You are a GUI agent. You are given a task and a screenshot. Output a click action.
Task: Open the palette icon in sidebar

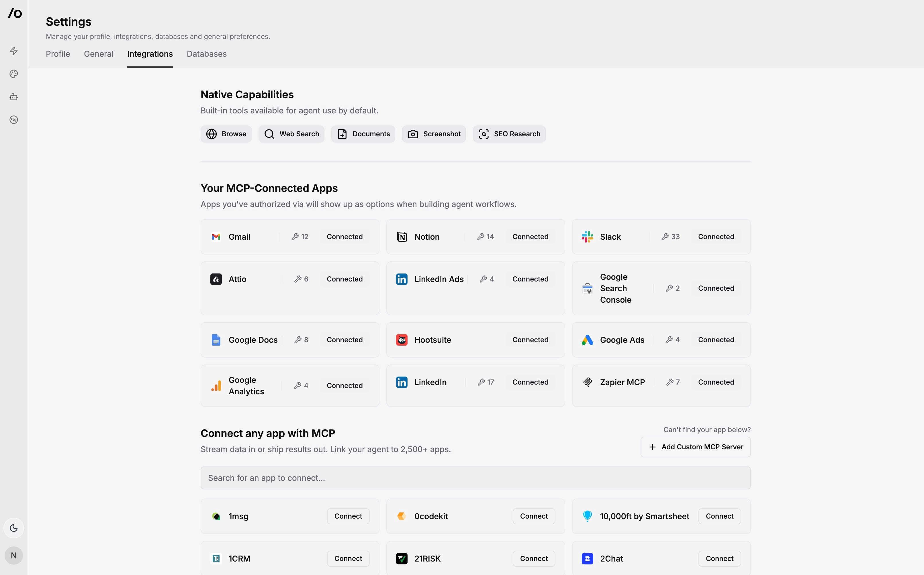(x=14, y=74)
